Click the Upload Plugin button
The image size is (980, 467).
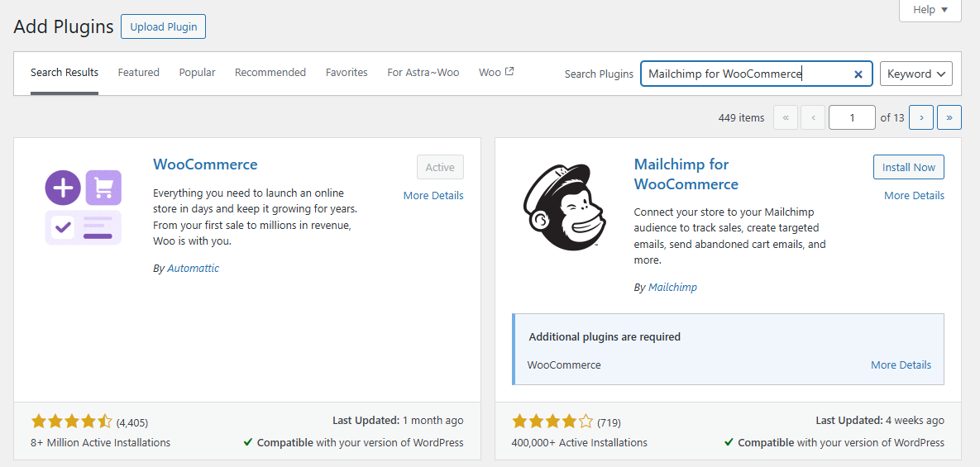pyautogui.click(x=163, y=26)
